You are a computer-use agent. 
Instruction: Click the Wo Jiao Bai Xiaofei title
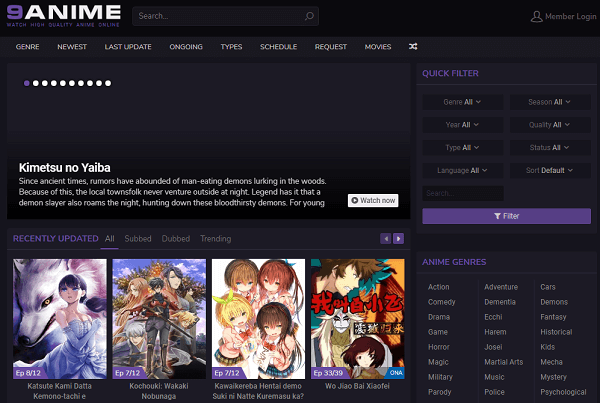(357, 386)
